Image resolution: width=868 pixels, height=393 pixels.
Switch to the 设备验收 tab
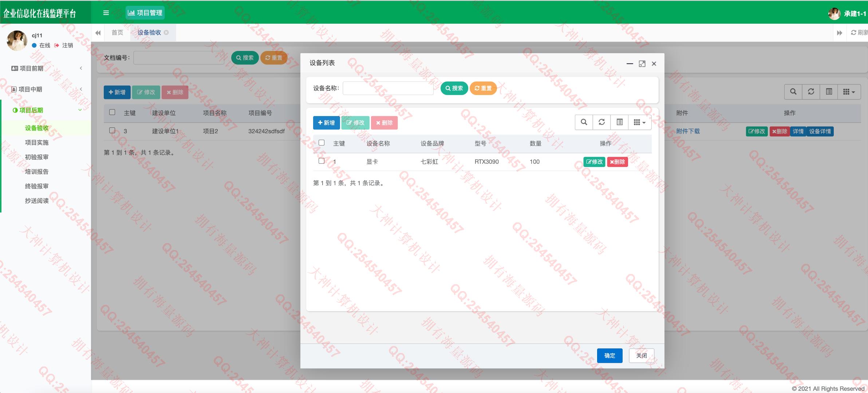tap(149, 33)
